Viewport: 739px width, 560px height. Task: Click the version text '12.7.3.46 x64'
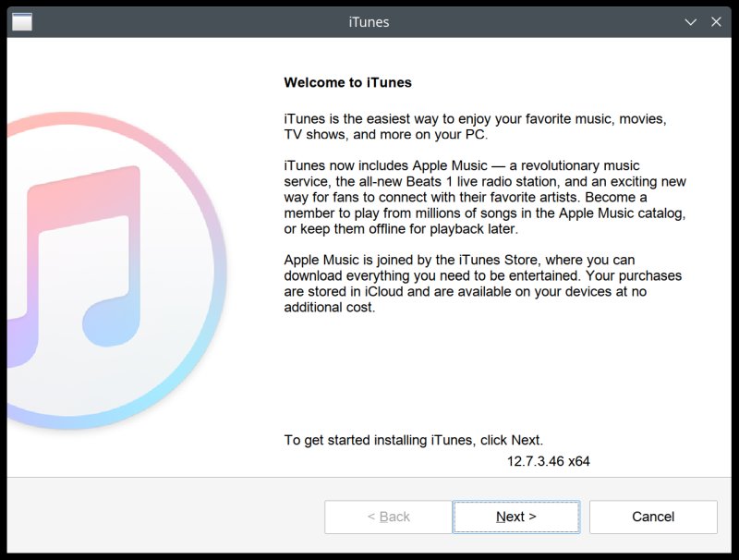[x=548, y=461]
